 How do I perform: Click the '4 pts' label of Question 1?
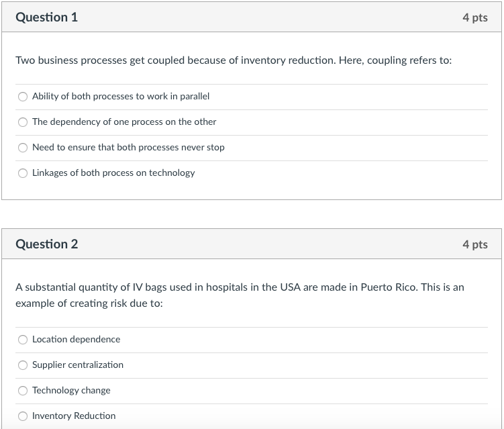[x=475, y=17]
